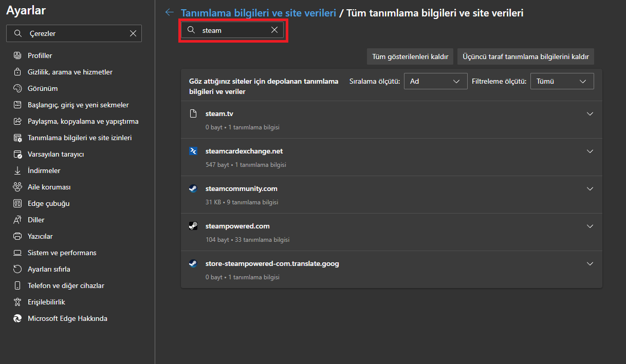The image size is (626, 364).
Task: Open Tanımlama bilgileri ve site verileri link
Action: 258,13
